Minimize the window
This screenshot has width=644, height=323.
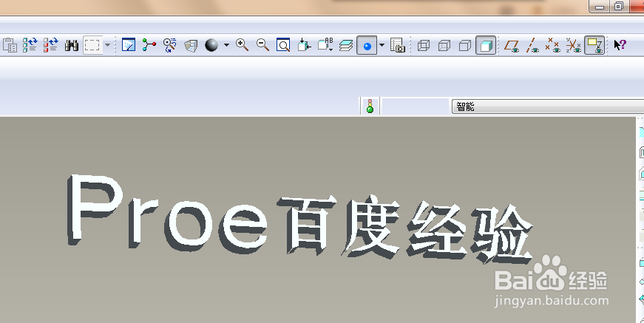599,7
